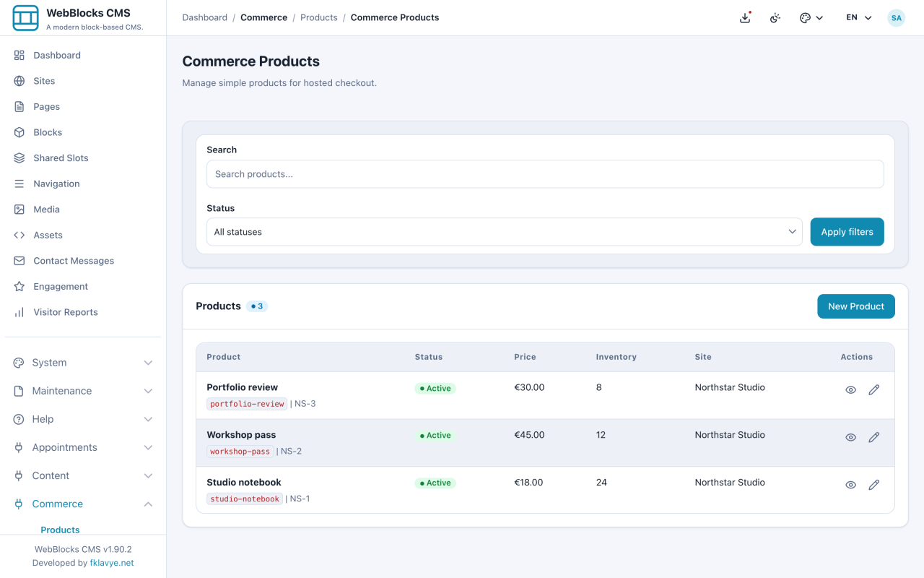Expand the Maintenance section
This screenshot has height=578, width=924.
click(83, 391)
